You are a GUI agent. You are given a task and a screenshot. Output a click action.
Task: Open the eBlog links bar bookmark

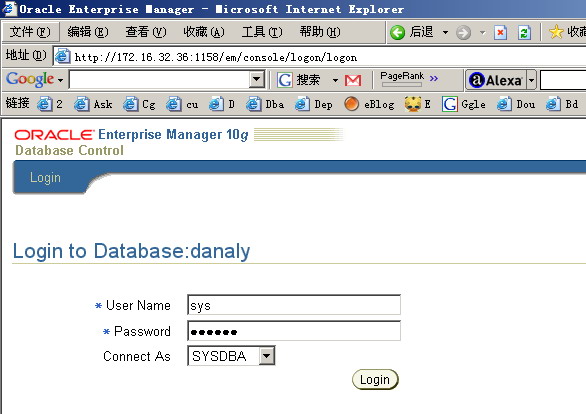click(x=369, y=104)
